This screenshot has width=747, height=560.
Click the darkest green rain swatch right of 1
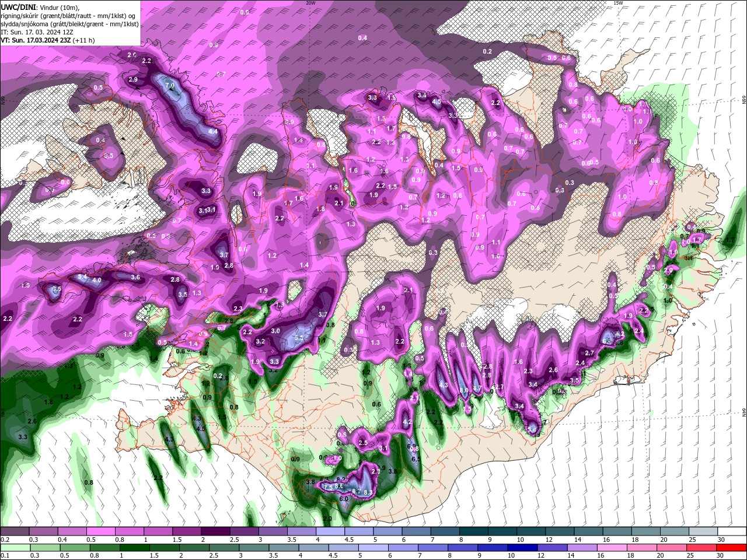135,548
